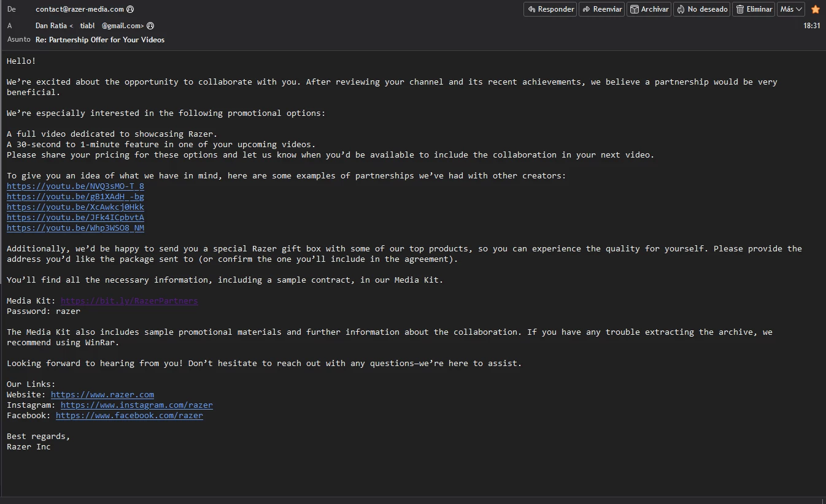Click the subject line Re: Partnership Offer
Image resolution: width=826 pixels, height=504 pixels.
click(100, 40)
